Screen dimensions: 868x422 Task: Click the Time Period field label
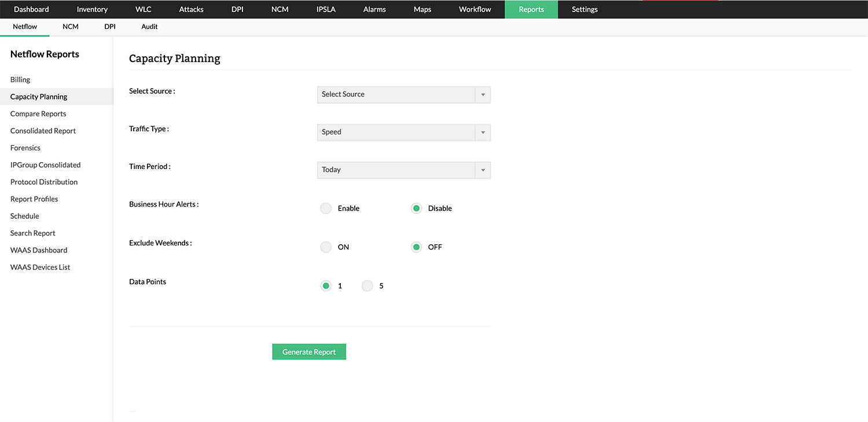[x=150, y=167]
